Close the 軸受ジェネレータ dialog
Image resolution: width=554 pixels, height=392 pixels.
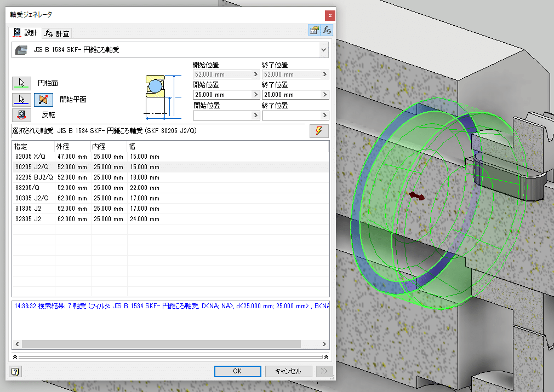pyautogui.click(x=330, y=15)
